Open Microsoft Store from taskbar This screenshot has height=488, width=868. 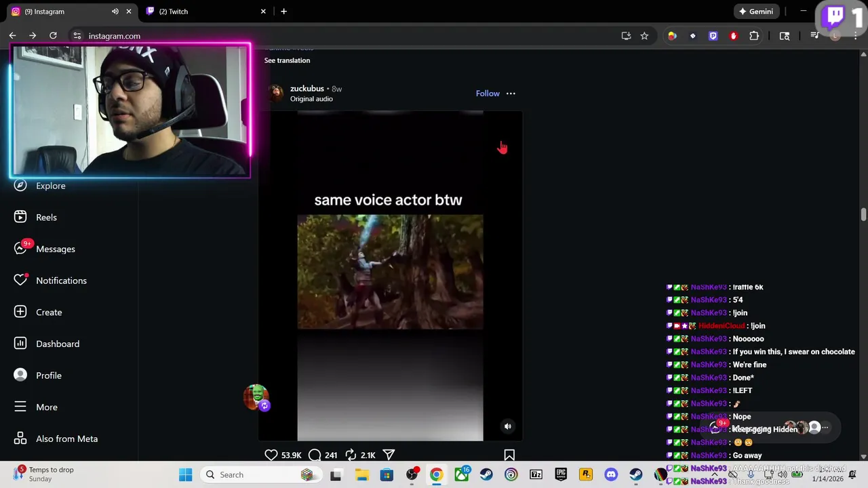point(387,475)
